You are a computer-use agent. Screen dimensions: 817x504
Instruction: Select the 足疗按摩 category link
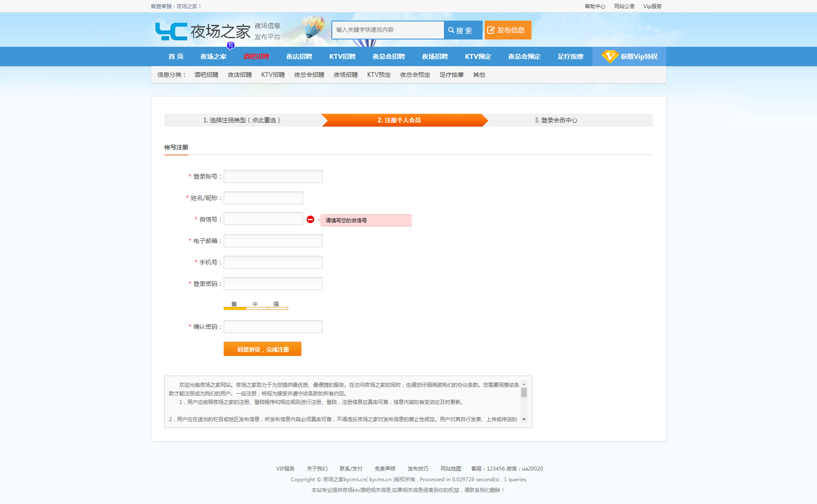click(x=451, y=75)
